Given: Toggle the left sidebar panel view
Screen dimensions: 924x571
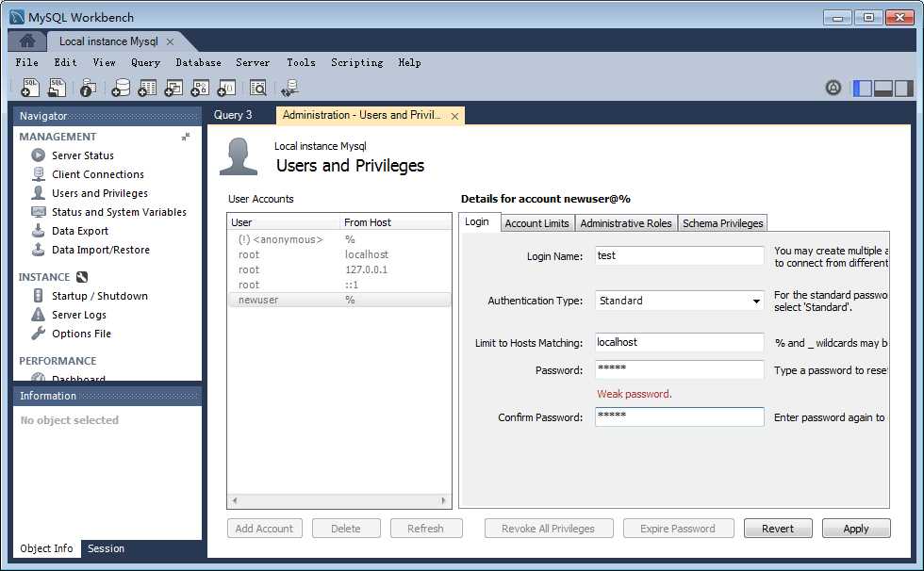Looking at the screenshot, I should point(863,89).
